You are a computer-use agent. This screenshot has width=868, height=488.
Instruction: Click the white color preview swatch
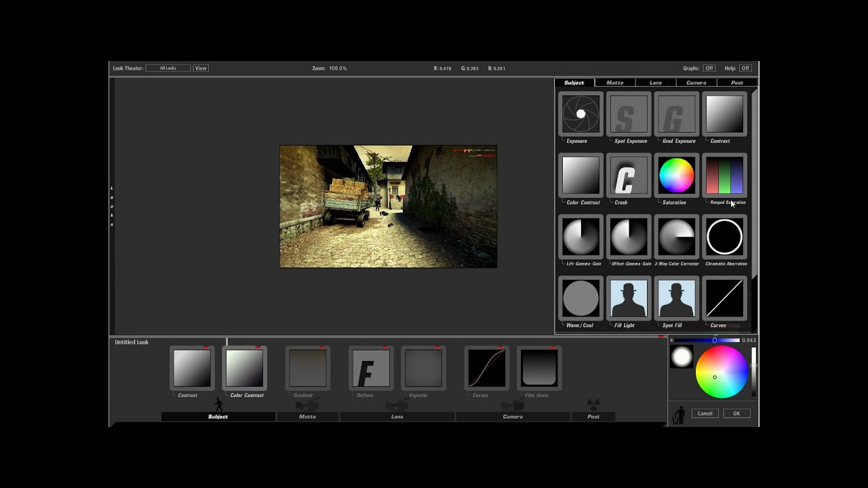click(682, 357)
